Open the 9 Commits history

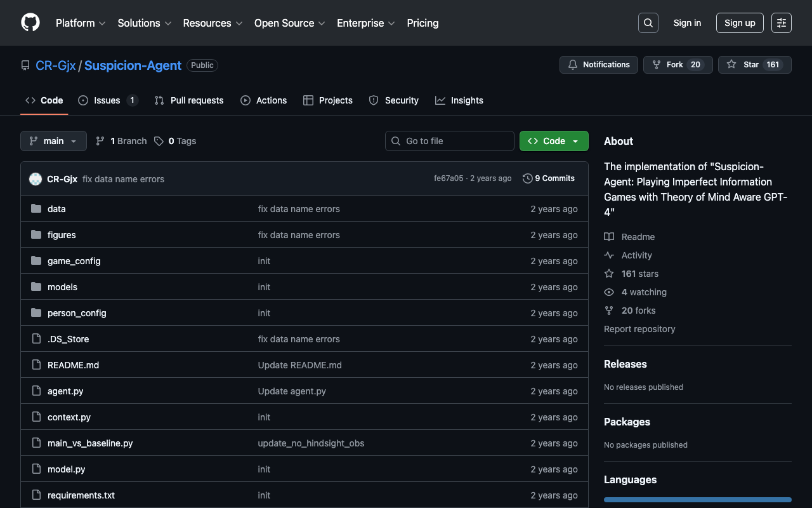point(549,178)
